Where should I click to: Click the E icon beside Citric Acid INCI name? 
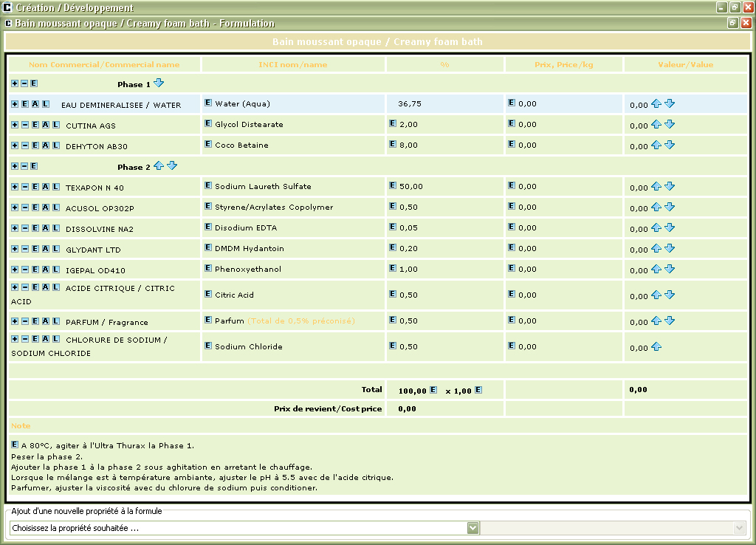208,294
